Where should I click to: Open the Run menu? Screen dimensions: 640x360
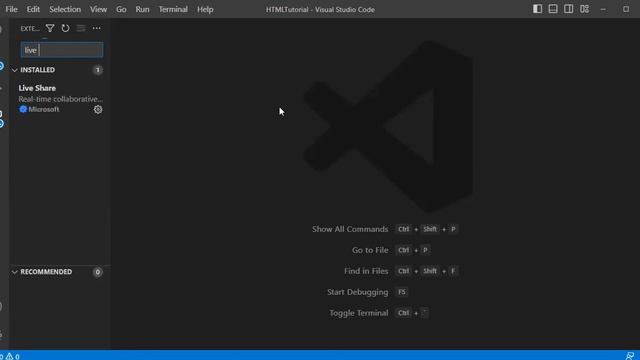pyautogui.click(x=142, y=9)
